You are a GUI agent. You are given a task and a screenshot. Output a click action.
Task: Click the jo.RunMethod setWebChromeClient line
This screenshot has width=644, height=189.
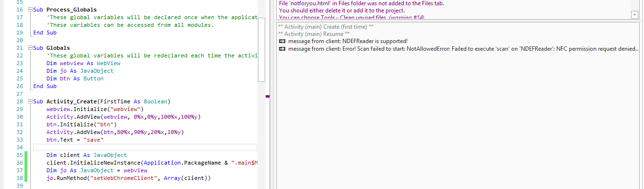129,178
